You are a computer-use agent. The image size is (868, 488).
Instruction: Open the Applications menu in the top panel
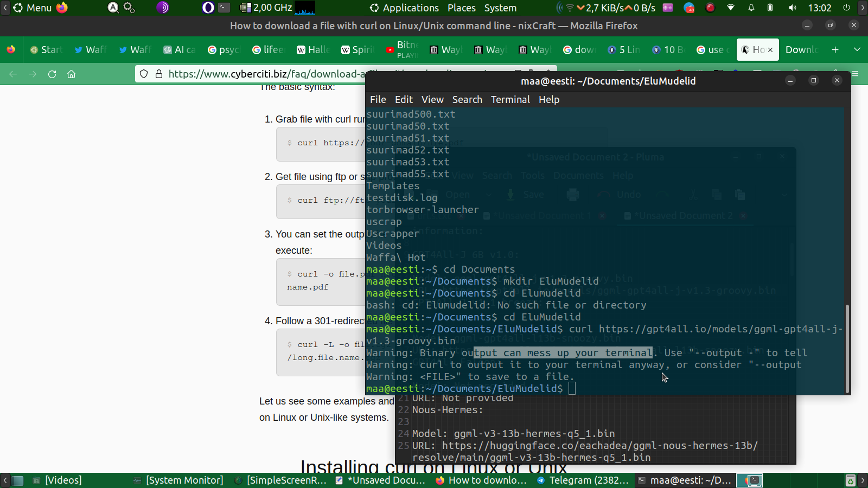(x=404, y=8)
